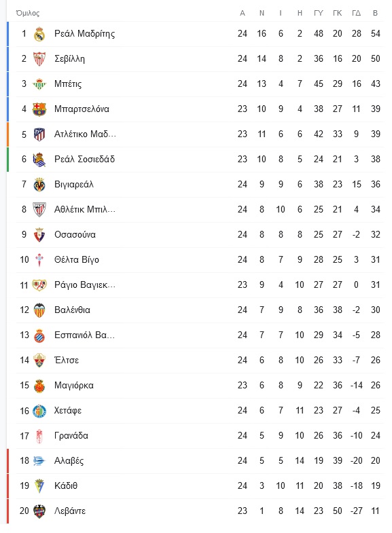Select the Έλτσε row in standings
This screenshot has height=533, width=392.
coord(200,361)
